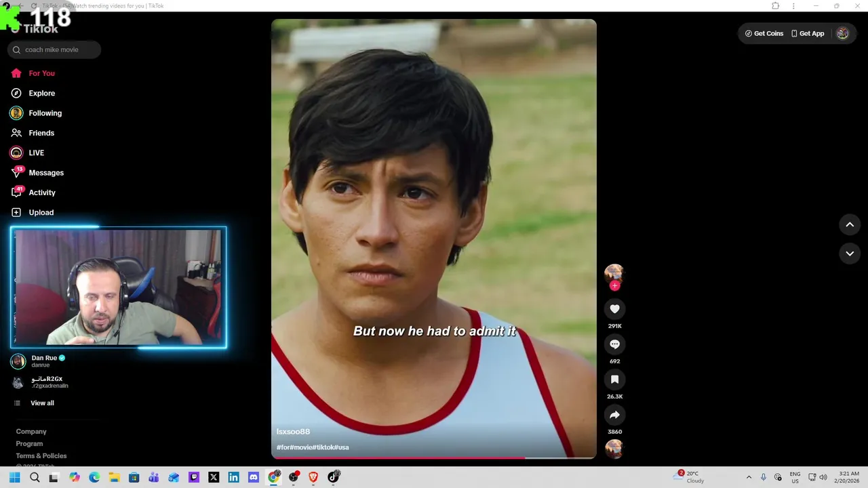This screenshot has width=868, height=488.
Task: Open Task View on the taskbar
Action: coord(54,477)
